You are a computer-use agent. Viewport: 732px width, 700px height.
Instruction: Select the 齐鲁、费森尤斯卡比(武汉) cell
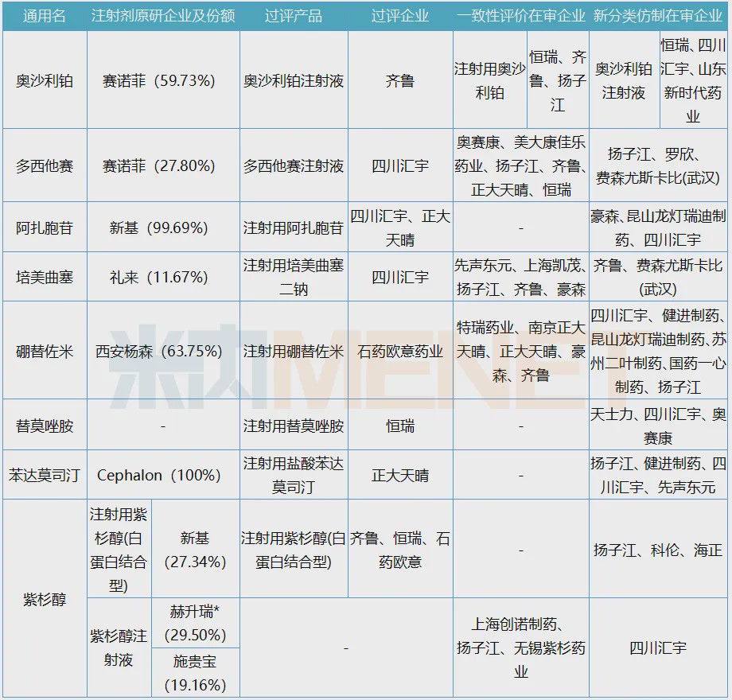(658, 277)
